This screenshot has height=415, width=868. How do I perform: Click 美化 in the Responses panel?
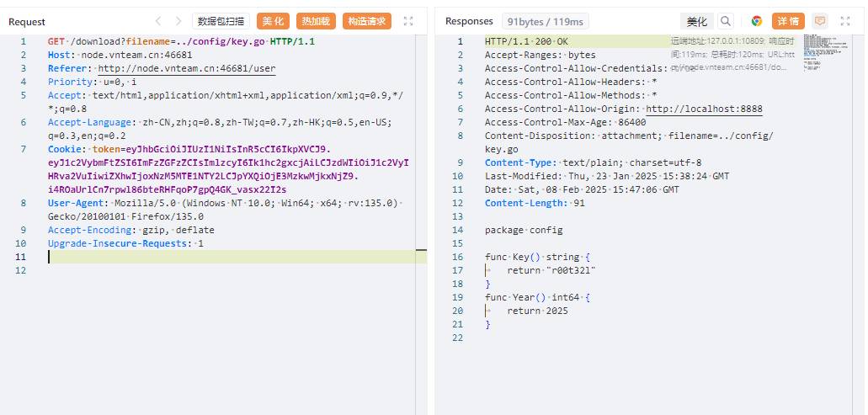pyautogui.click(x=696, y=21)
